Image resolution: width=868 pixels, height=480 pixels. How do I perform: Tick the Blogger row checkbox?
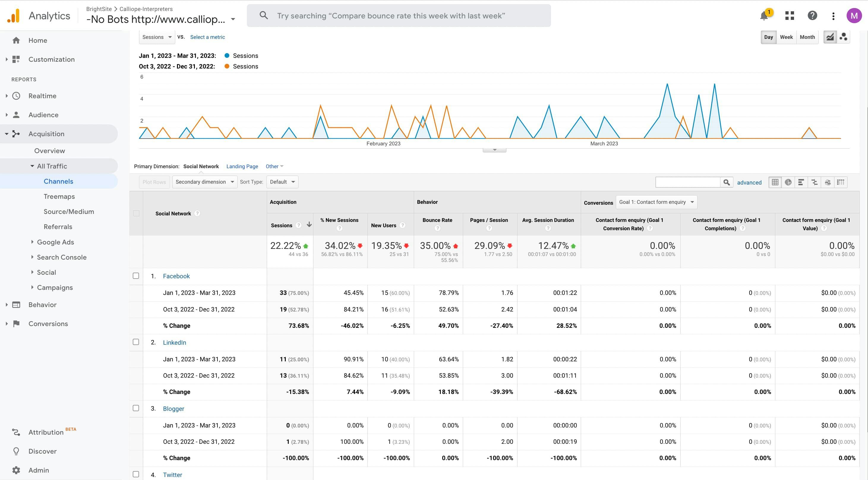[136, 408]
